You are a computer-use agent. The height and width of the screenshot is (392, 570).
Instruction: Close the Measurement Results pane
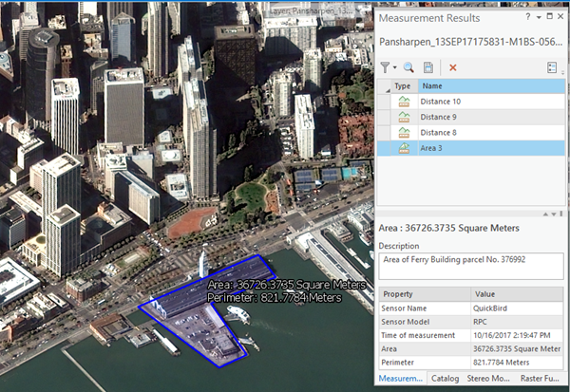coord(560,16)
